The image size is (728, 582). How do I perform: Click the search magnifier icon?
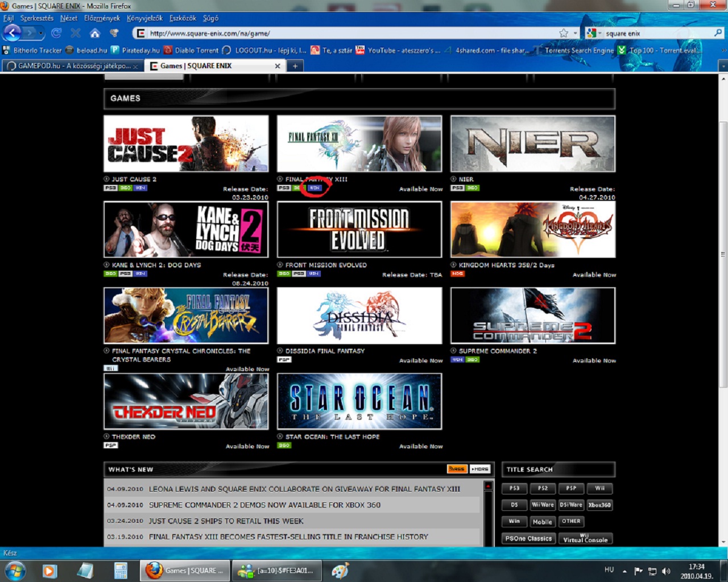click(718, 33)
